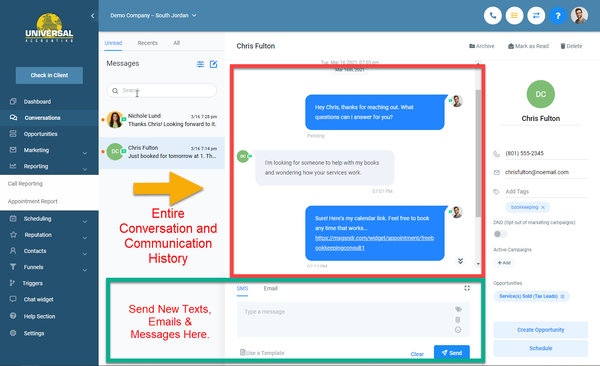The image size is (600, 366).
Task: Click the Create Opportunity button
Action: pyautogui.click(x=540, y=330)
